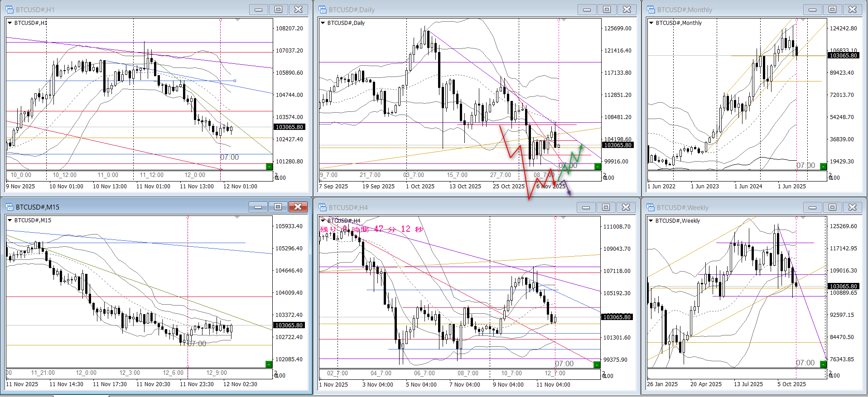Click green minus square in M15 chart
This screenshot has height=397, width=868.
269,364
